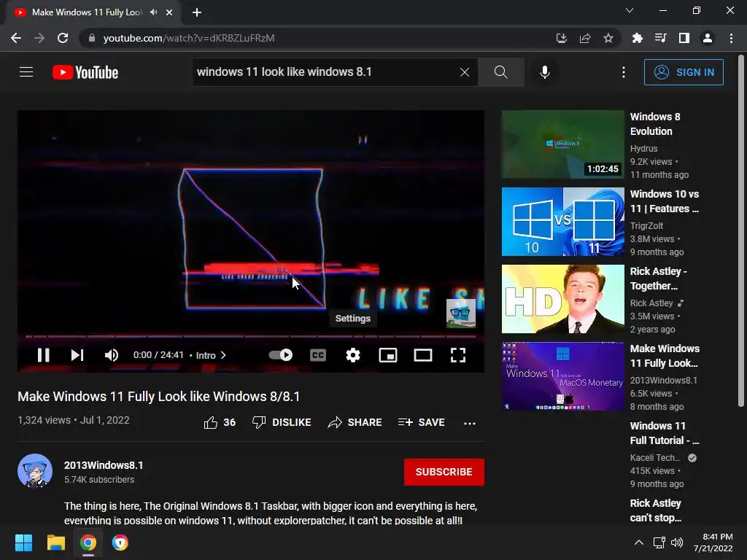Bookmark this page with star

(608, 38)
